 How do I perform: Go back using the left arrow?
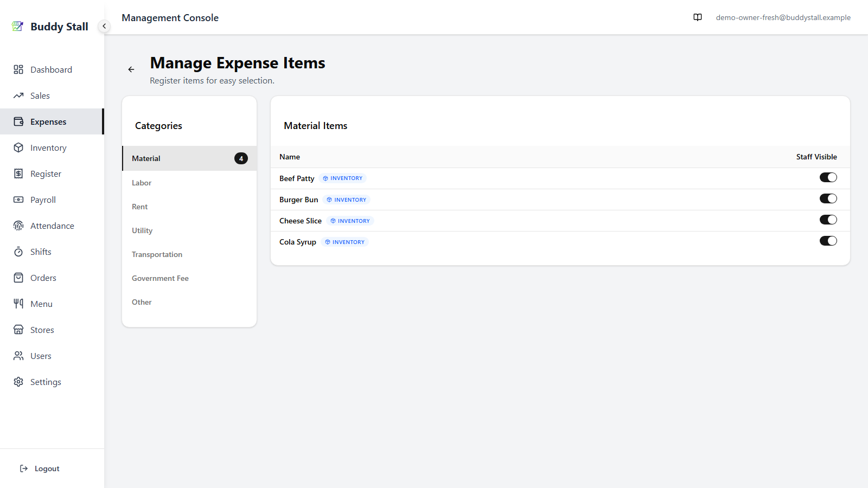click(x=131, y=69)
